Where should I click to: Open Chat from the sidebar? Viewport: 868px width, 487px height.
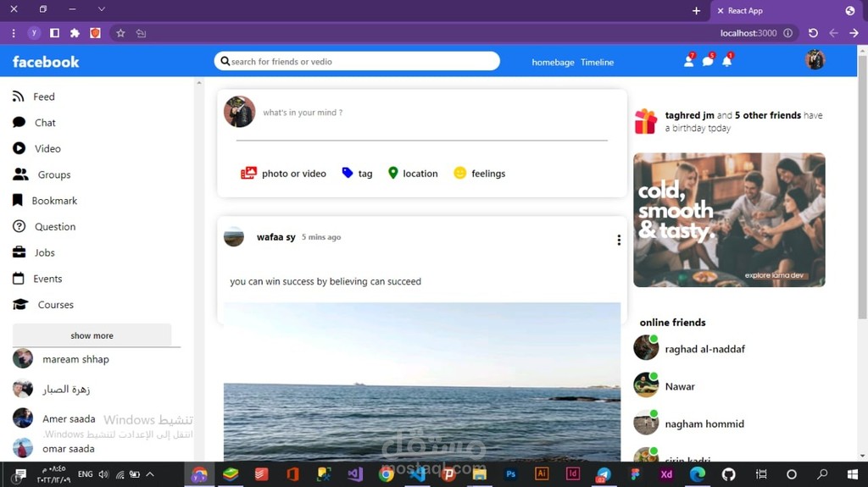tap(34, 123)
